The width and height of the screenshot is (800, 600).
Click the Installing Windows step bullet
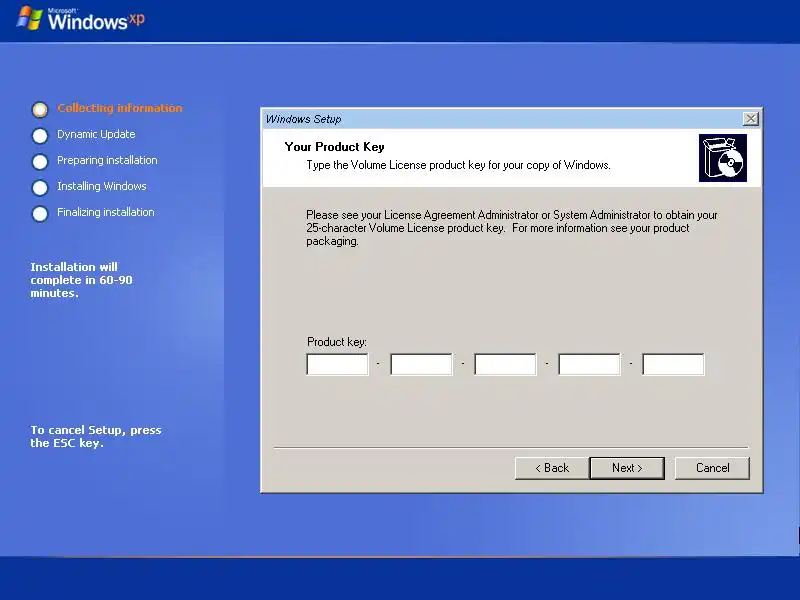click(x=40, y=188)
